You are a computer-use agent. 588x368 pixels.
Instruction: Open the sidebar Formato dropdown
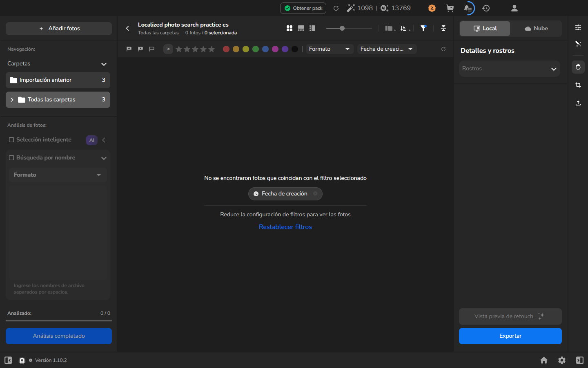(x=58, y=175)
